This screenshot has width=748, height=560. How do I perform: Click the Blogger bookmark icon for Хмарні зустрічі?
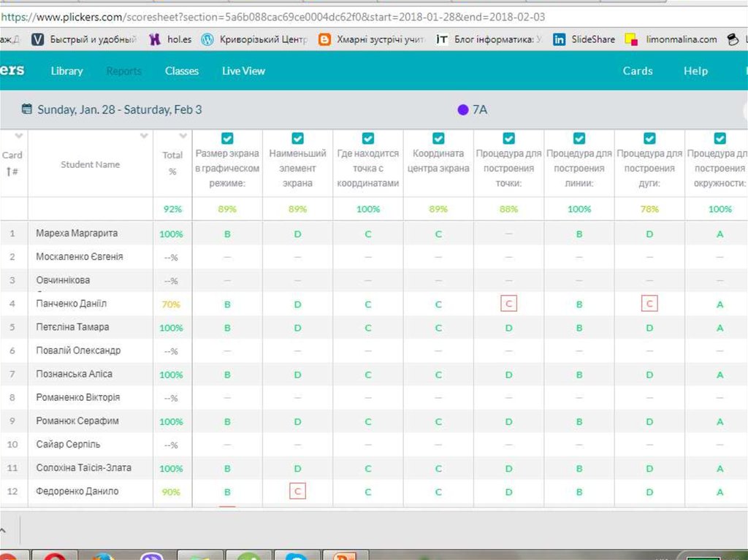(x=325, y=39)
